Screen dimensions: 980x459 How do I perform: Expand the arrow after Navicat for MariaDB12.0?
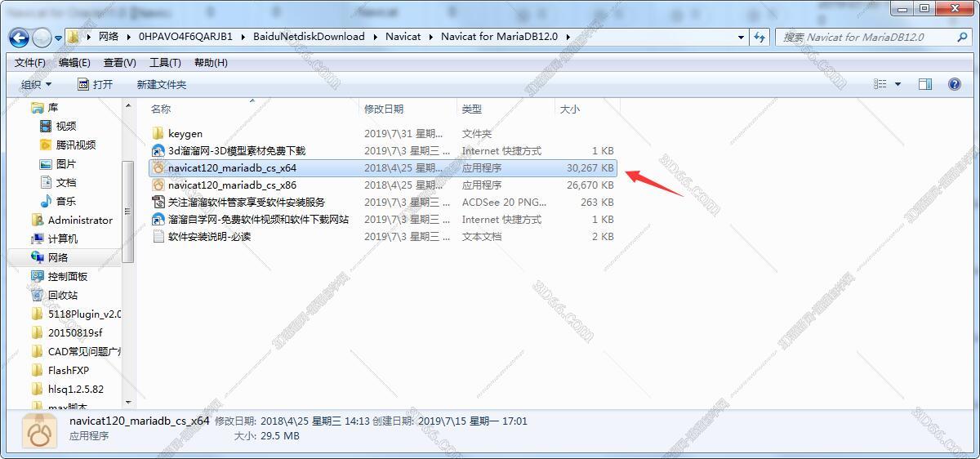[568, 37]
